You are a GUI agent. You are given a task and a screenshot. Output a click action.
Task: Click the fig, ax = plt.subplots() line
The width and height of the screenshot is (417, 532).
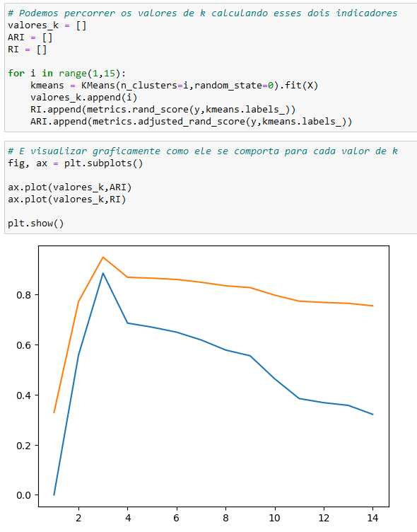pyautogui.click(x=75, y=163)
